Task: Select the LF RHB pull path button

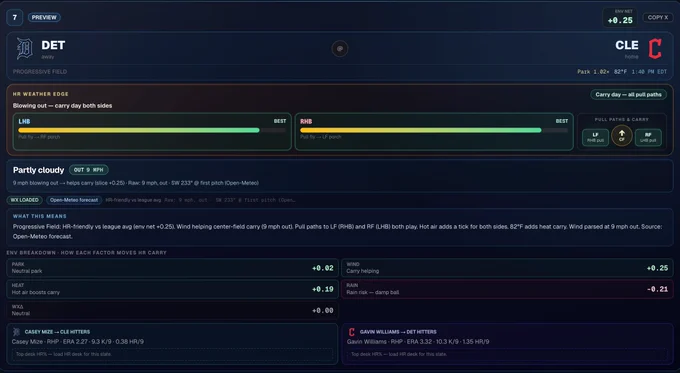Action: pos(595,137)
